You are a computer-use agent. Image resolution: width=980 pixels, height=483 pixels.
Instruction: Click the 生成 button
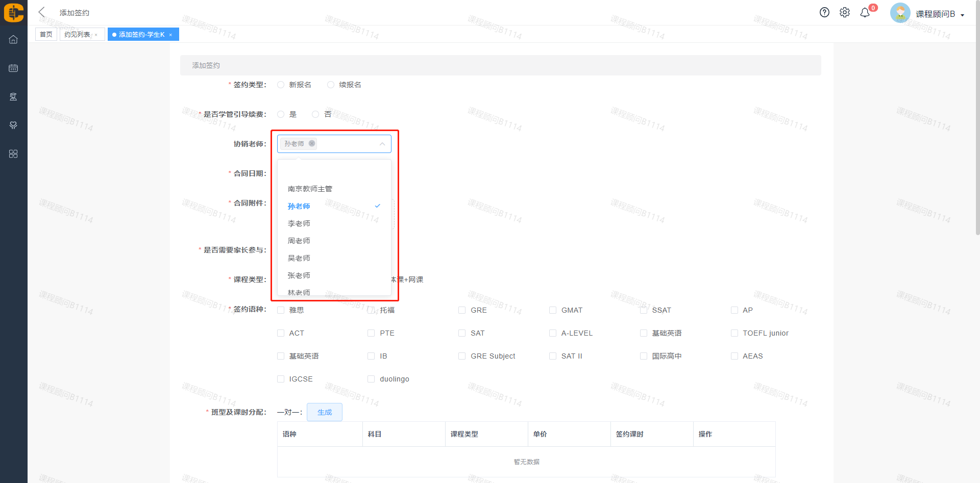(324, 412)
